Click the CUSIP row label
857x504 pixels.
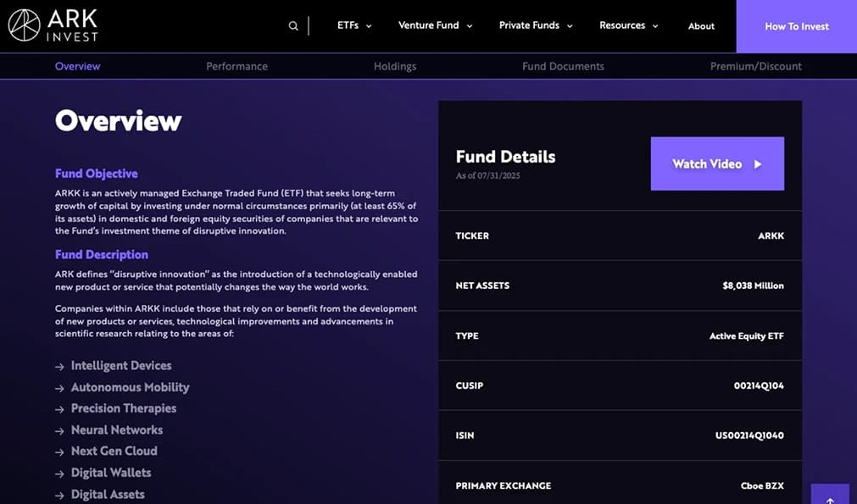(469, 385)
